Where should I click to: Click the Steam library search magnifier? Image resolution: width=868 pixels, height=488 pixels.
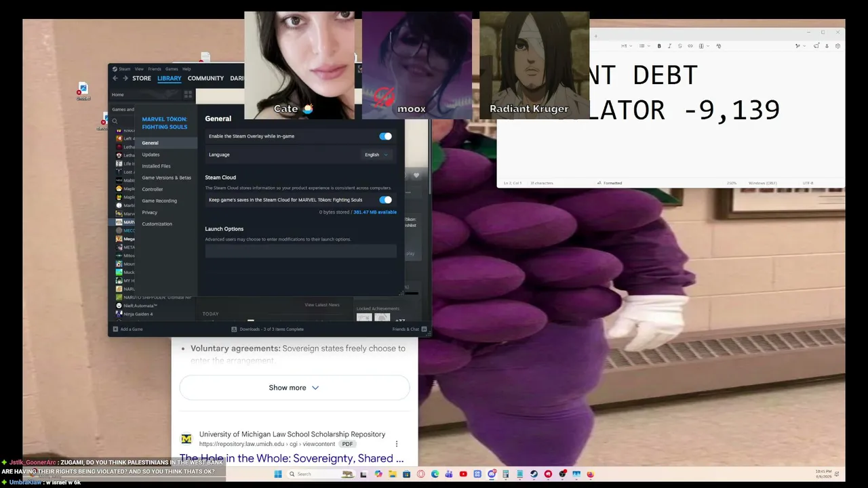click(115, 121)
